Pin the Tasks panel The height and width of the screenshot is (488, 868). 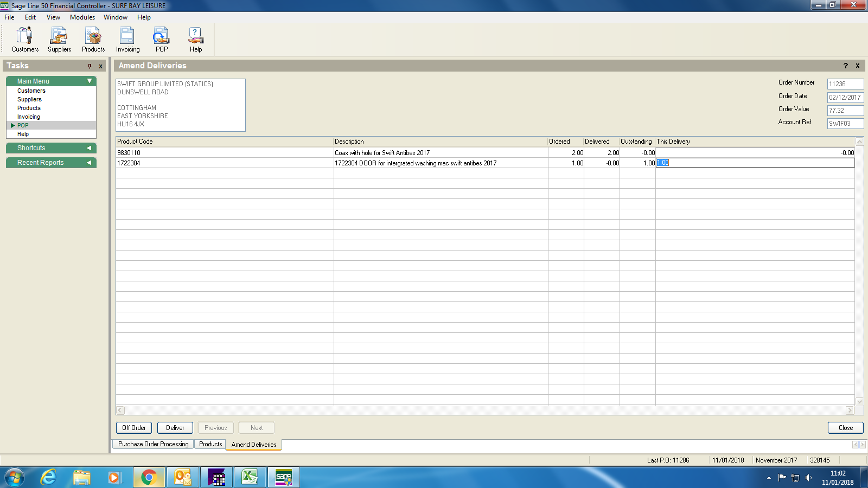90,66
